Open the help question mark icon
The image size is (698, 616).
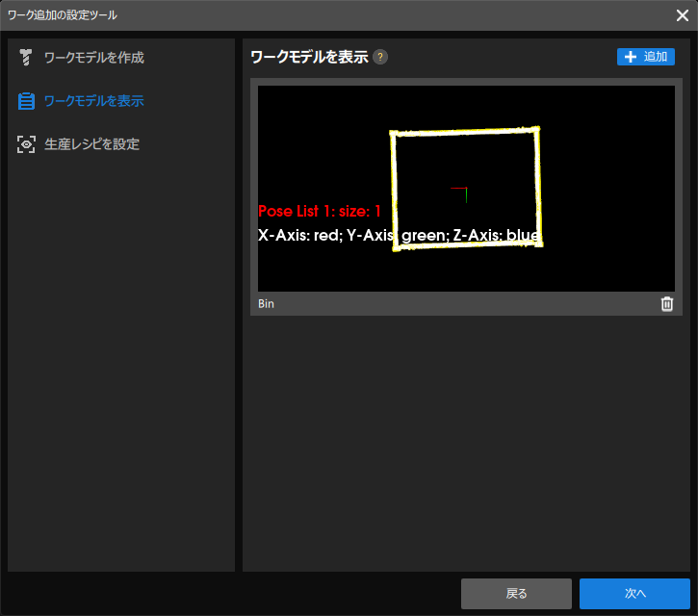click(381, 57)
